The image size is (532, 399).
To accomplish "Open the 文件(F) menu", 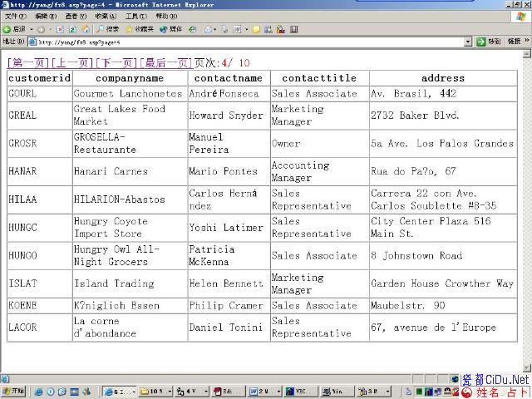I will (16, 17).
